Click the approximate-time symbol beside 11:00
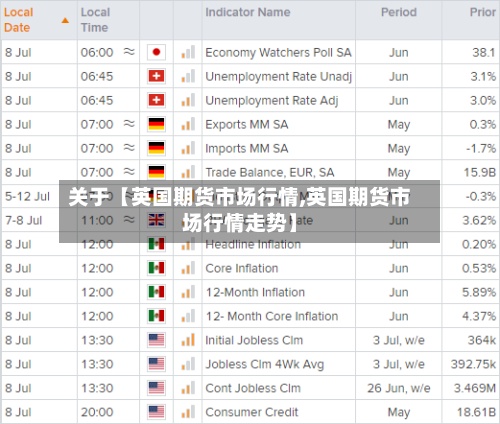 tap(129, 220)
